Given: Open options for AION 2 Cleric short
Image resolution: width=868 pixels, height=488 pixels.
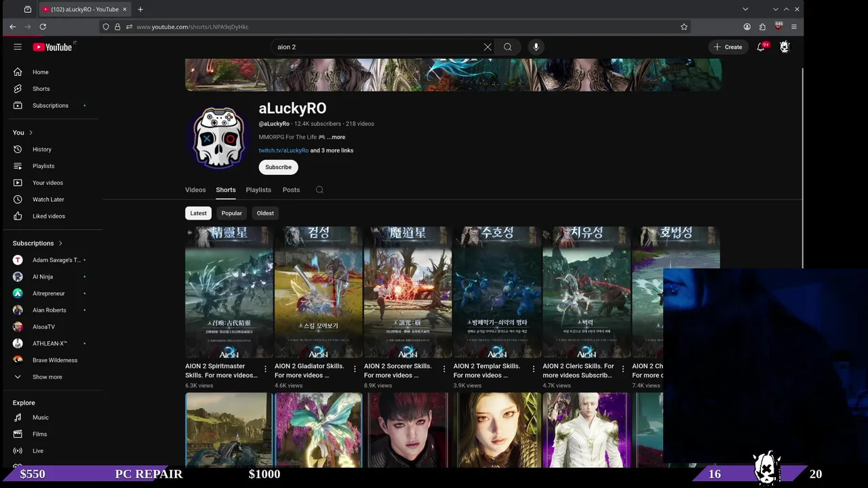Looking at the screenshot, I should coord(623,369).
